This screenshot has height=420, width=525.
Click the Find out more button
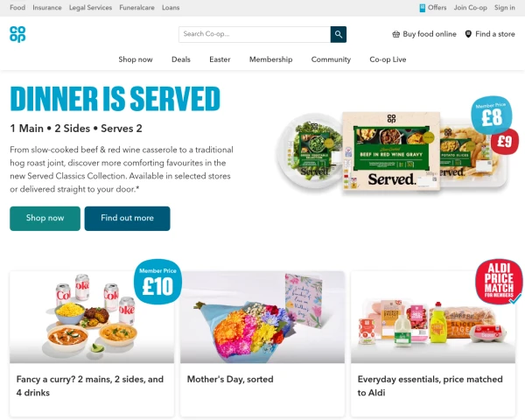click(127, 219)
